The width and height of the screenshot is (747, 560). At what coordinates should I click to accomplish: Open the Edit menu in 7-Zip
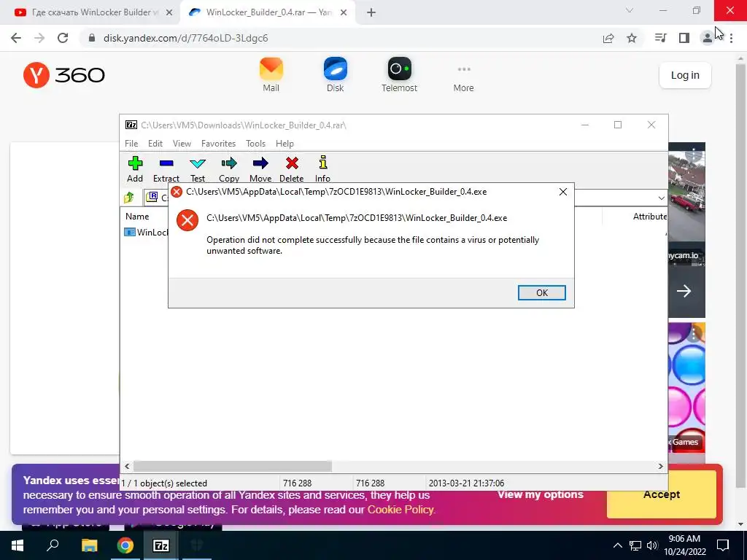[155, 144]
